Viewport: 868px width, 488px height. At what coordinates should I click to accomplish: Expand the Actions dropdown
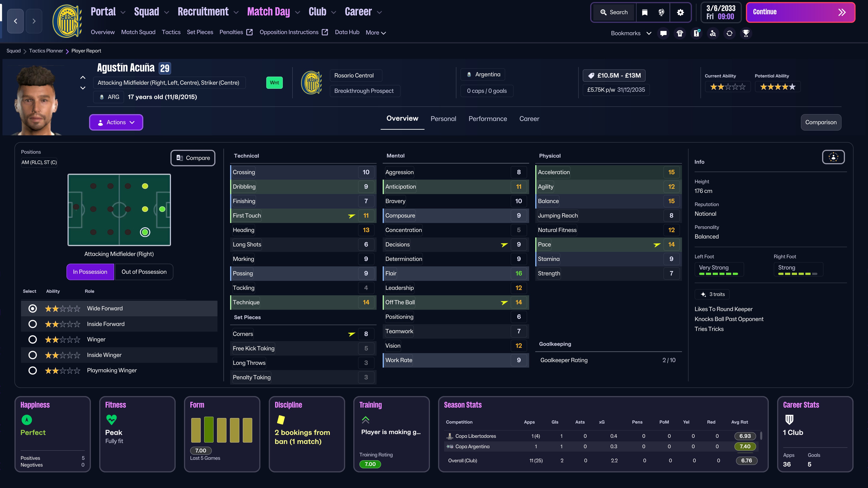tap(116, 122)
